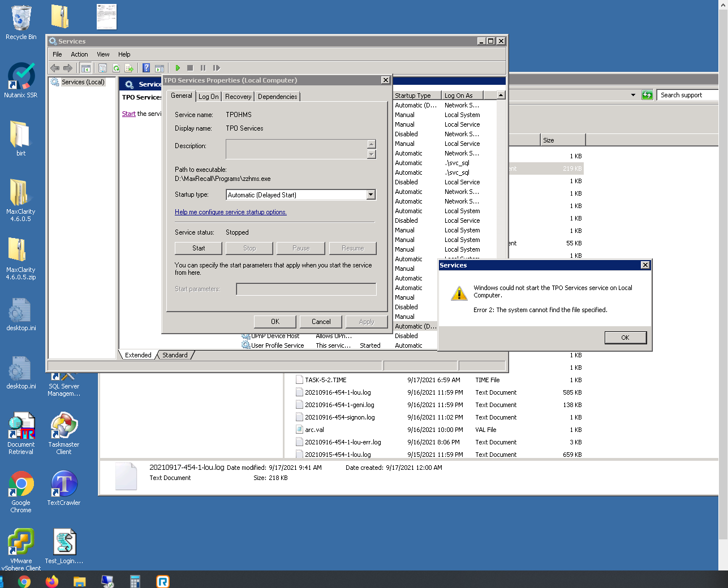
Task: Click the Search support dropdown arrow
Action: [x=633, y=95]
